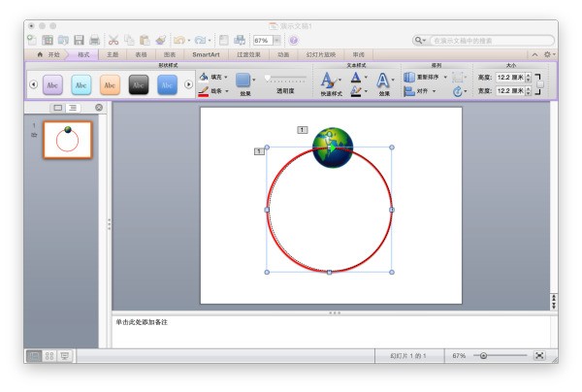
Task: Click the 效果 shape effects icon
Action: click(x=245, y=80)
